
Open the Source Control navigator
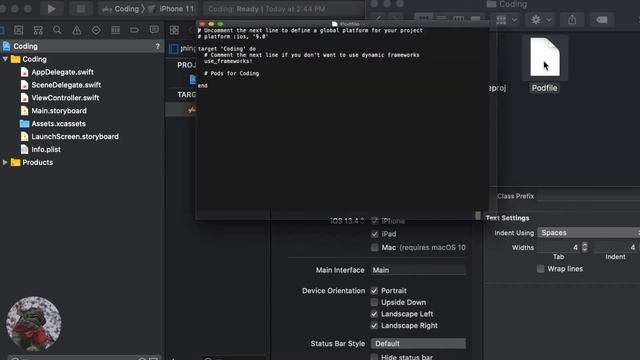[x=18, y=30]
